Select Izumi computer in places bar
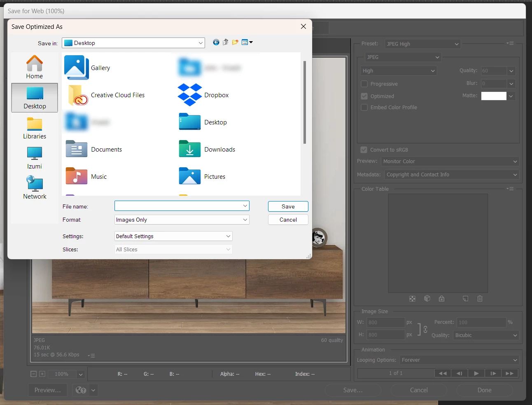 click(35, 158)
